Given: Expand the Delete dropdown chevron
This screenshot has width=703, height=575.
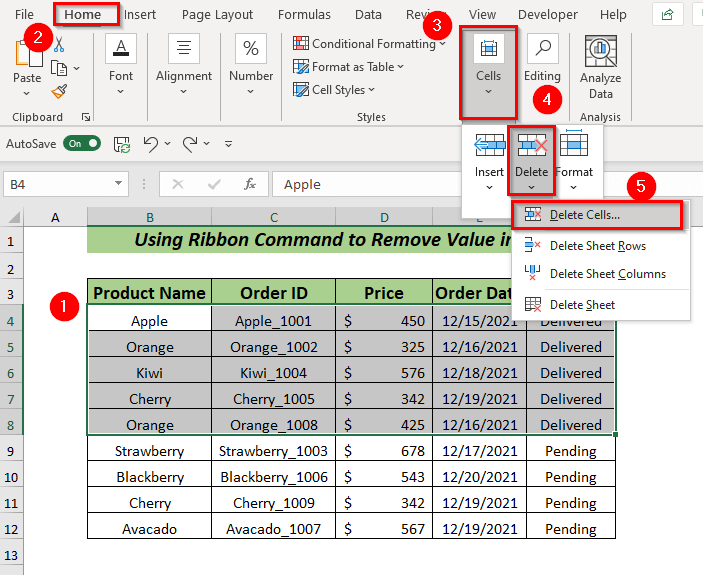Looking at the screenshot, I should pos(531,187).
